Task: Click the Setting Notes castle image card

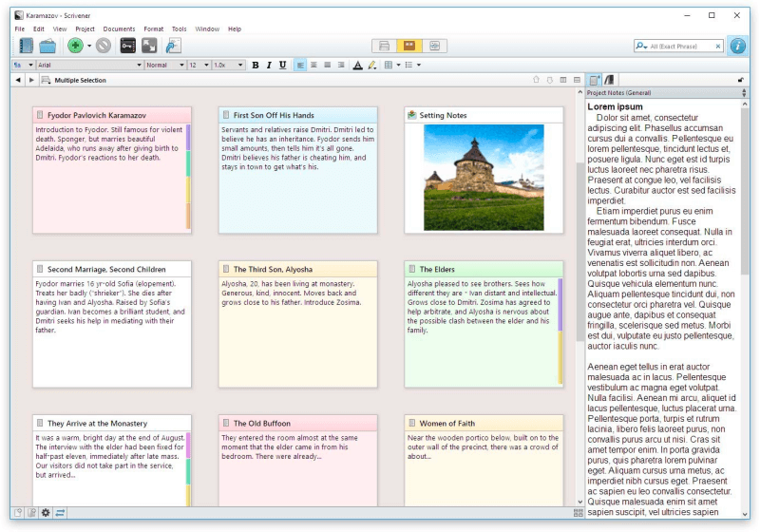Action: pyautogui.click(x=484, y=177)
